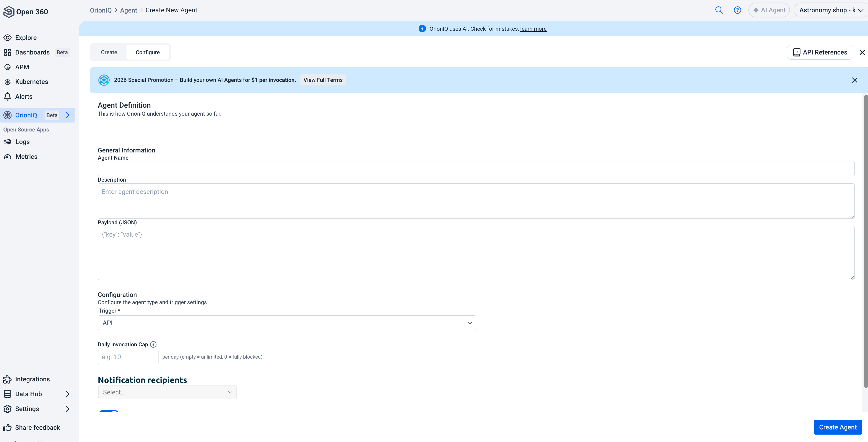Open the Metrics app
Image resolution: width=868 pixels, height=442 pixels.
point(27,156)
